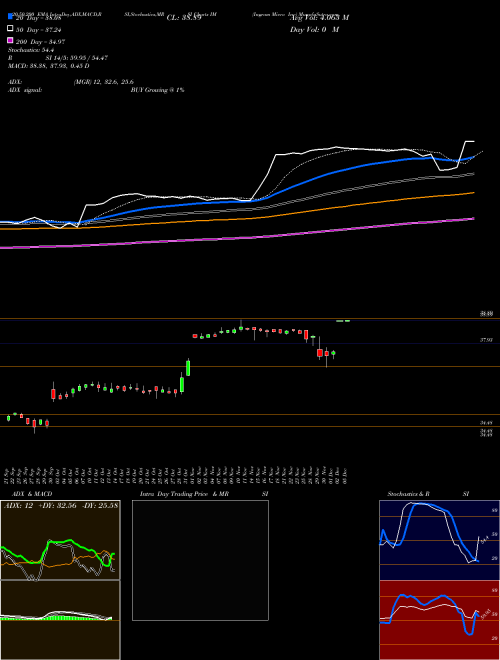The image size is (500, 660).
Task: Click the 'Intra Day Trading Price & MR' title
Action: (x=184, y=494)
